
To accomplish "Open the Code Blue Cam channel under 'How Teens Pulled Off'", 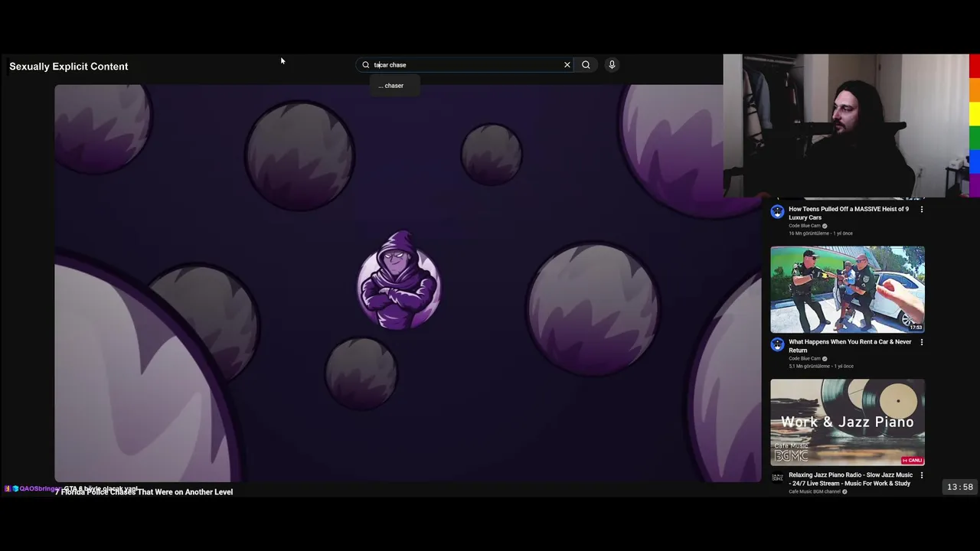I will click(x=805, y=226).
